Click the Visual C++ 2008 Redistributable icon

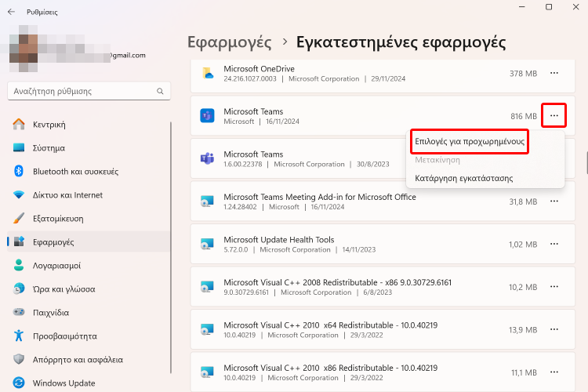208,287
